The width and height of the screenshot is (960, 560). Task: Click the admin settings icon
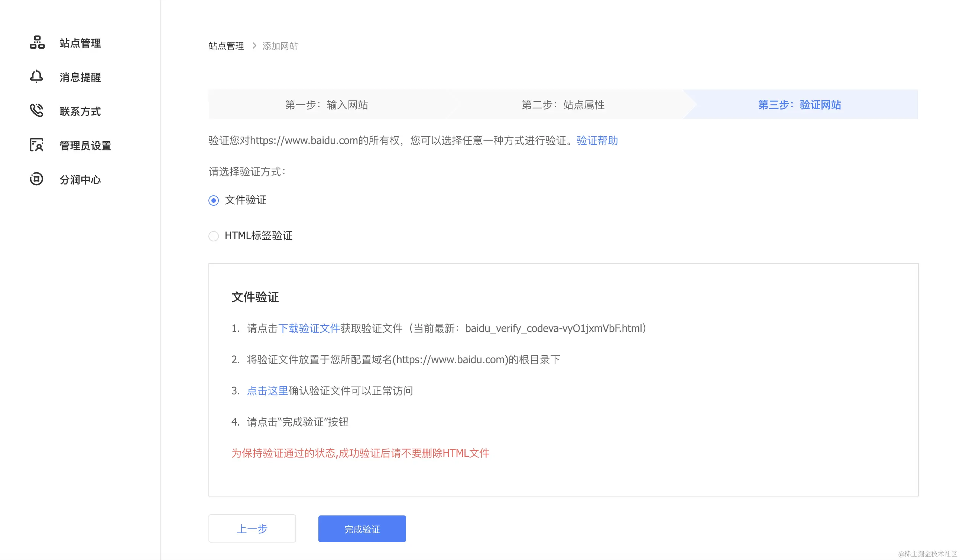tap(36, 145)
